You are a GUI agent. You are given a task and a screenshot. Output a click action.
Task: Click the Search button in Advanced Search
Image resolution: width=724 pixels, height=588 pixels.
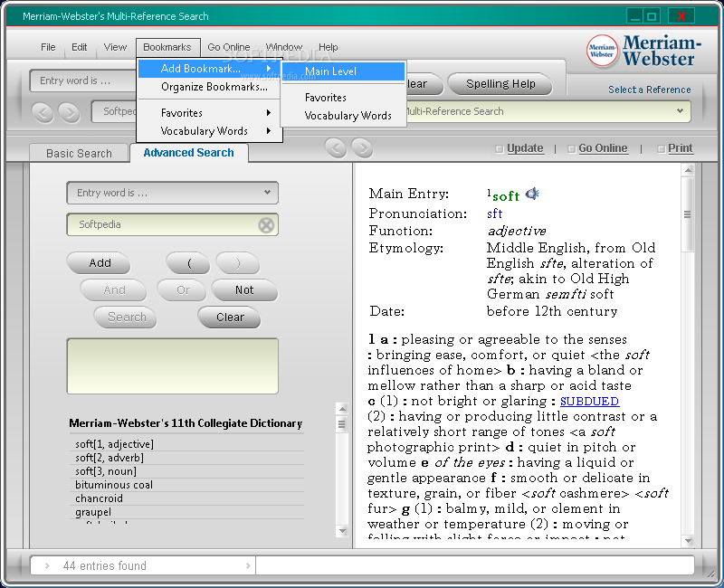tap(127, 318)
